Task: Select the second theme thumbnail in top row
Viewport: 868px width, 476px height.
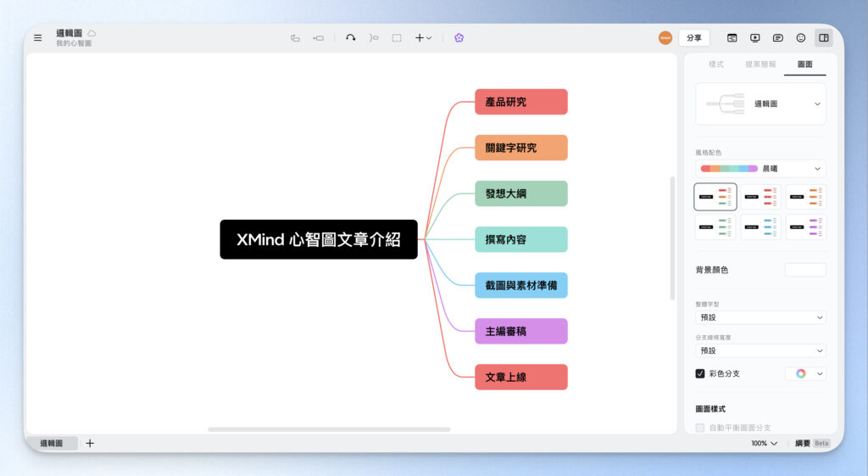Action: point(760,197)
